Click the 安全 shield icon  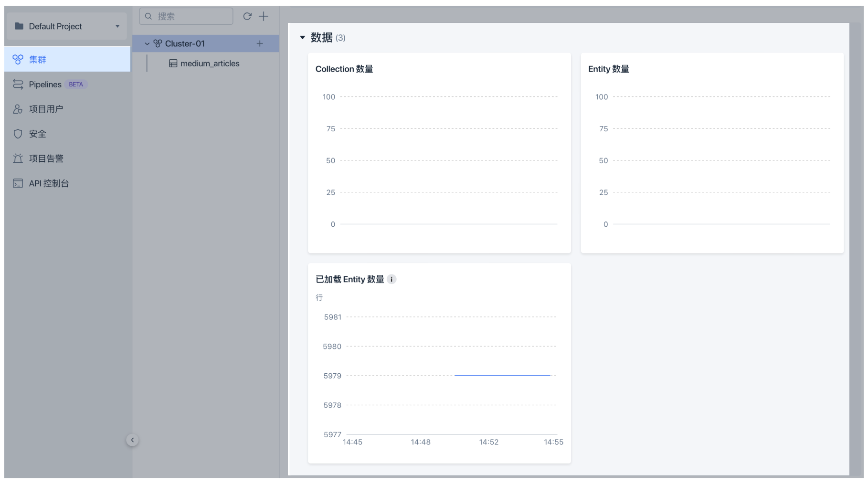(x=18, y=134)
